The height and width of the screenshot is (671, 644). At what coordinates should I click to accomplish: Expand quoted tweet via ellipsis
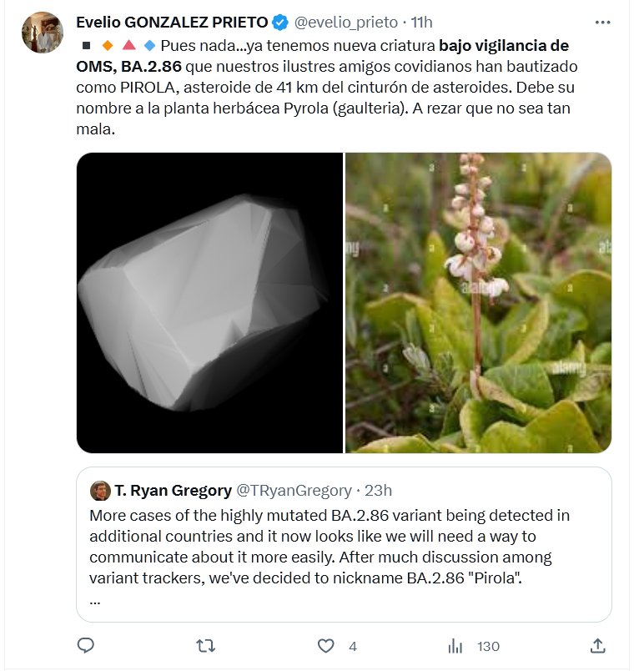tap(94, 599)
